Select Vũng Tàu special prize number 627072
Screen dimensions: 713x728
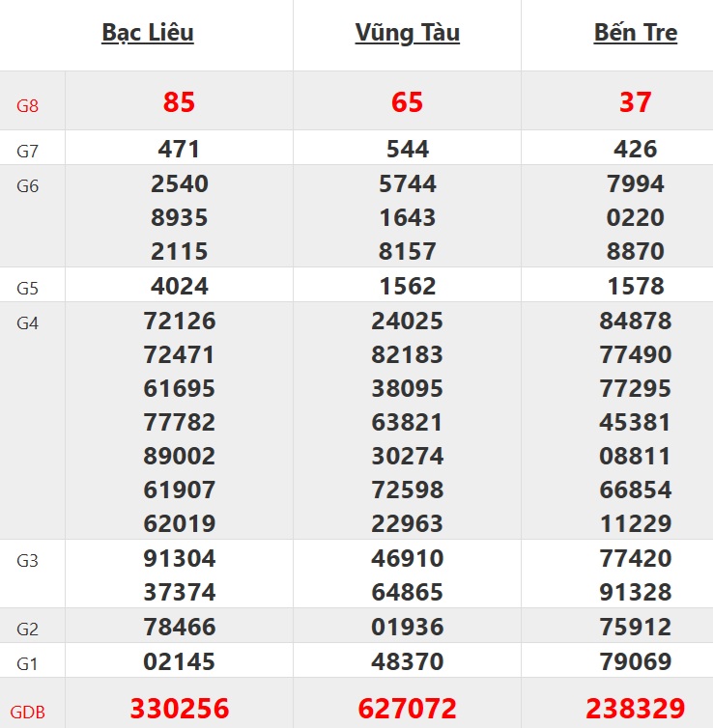407,709
